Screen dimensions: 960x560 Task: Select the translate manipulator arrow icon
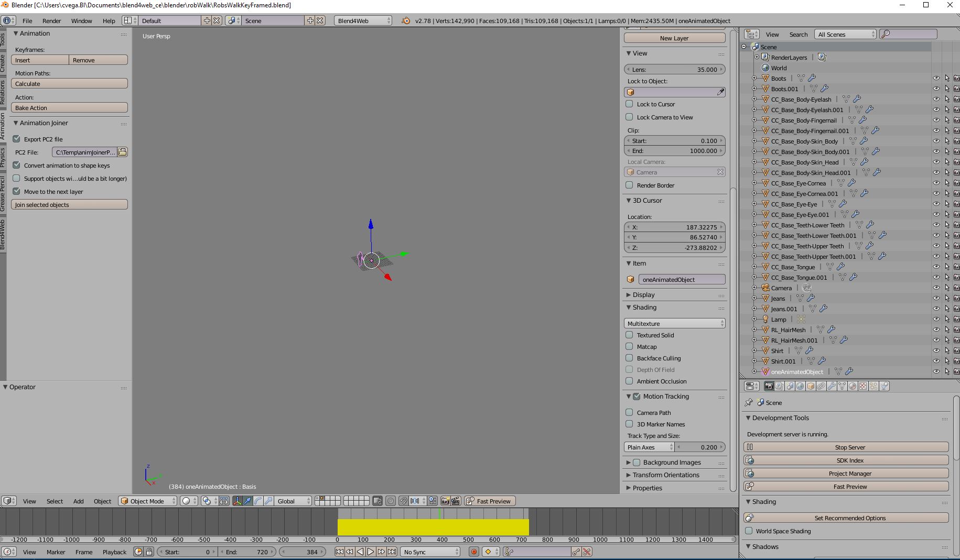[247, 501]
